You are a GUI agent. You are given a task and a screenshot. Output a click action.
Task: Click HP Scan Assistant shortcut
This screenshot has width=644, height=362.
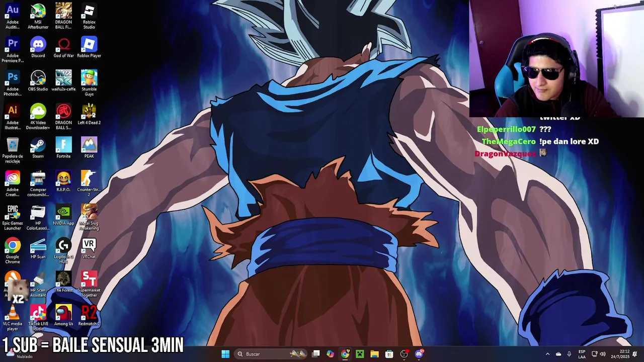point(38,285)
